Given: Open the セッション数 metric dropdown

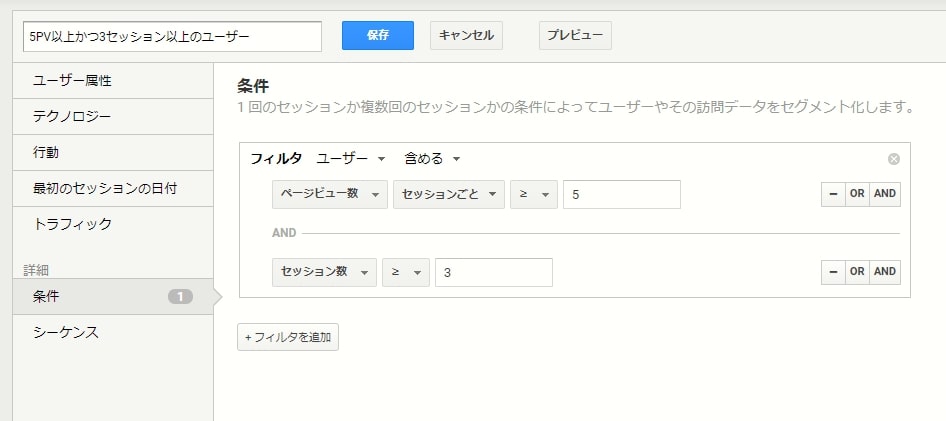Looking at the screenshot, I should pos(324,272).
